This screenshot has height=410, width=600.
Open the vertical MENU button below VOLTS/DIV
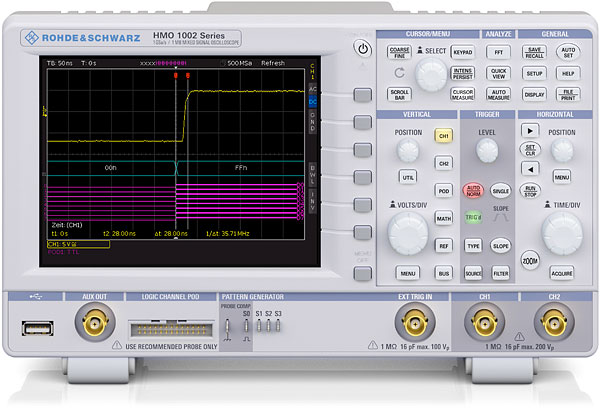407,273
